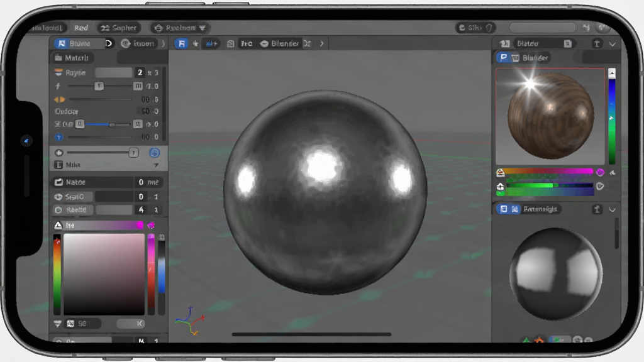The width and height of the screenshot is (644, 362).
Task: Click the Materit button
Action: [x=72, y=58]
